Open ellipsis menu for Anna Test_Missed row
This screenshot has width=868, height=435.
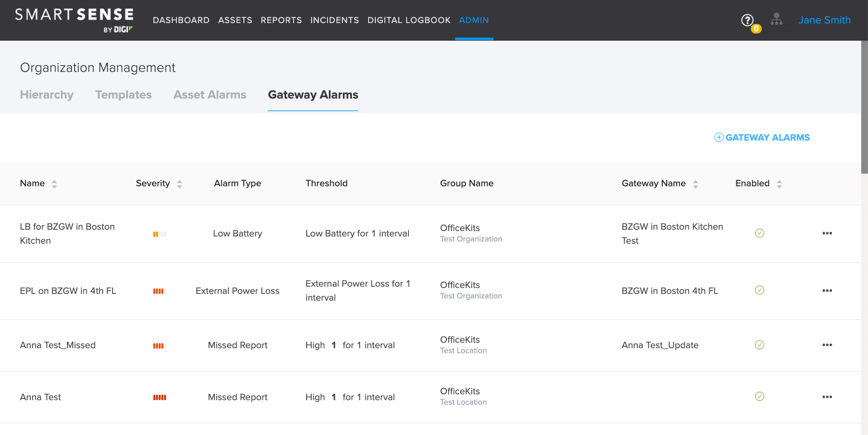coord(827,345)
